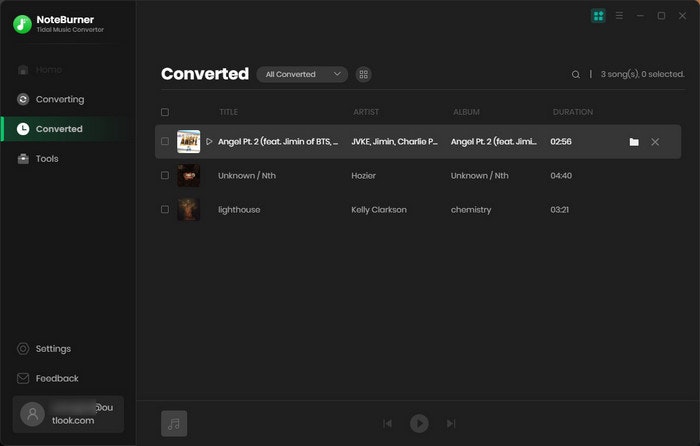Select the Unknown / Nth title text
The width and height of the screenshot is (700, 446).
point(247,175)
